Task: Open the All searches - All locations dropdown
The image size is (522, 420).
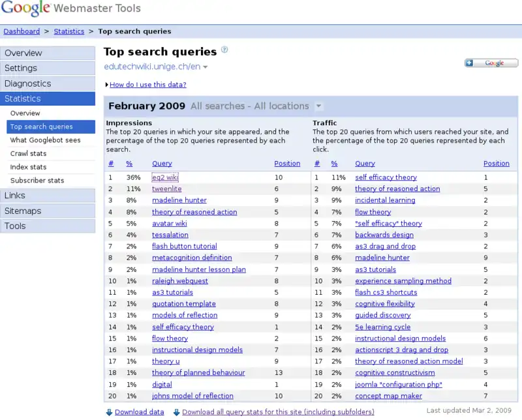Action: (x=318, y=106)
